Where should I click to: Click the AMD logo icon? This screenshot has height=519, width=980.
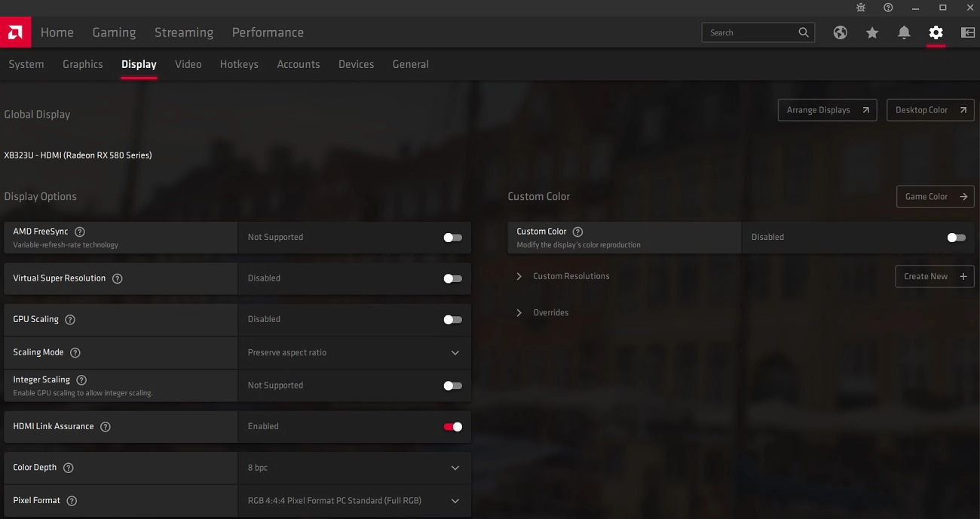[x=16, y=32]
